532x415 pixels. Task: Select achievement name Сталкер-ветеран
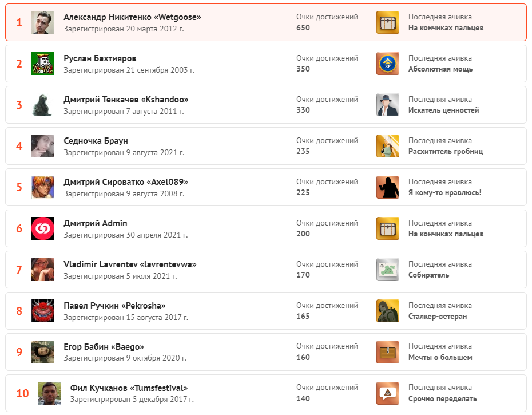click(438, 316)
